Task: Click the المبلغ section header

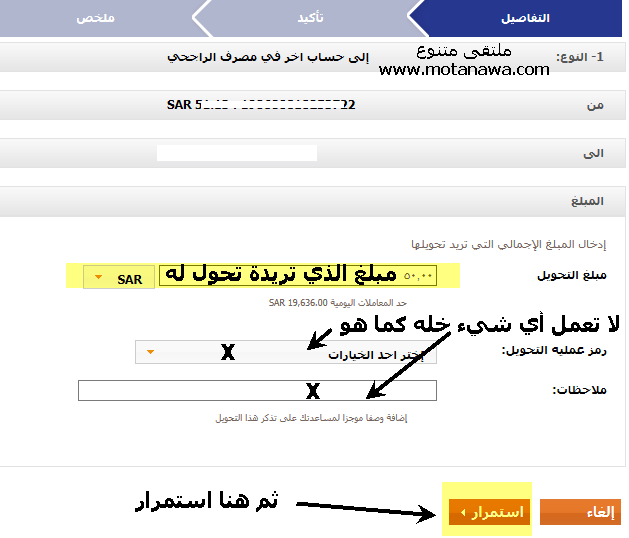Action: tap(586, 201)
